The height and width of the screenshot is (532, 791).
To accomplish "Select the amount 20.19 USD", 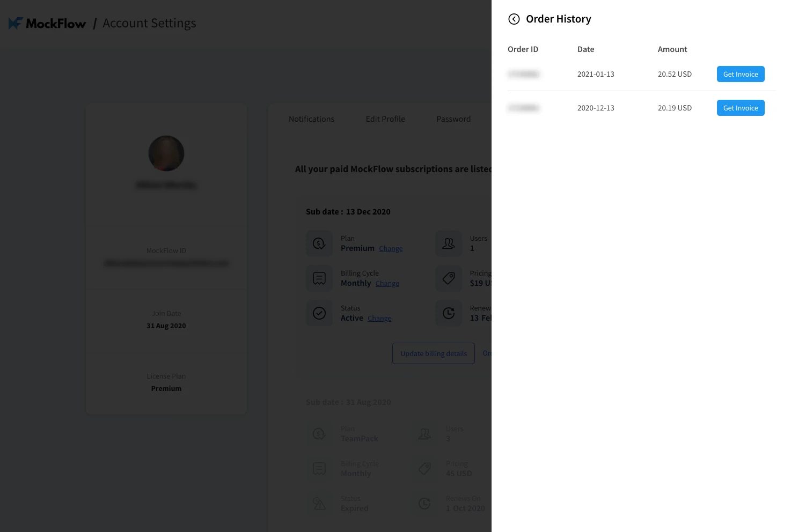I will [x=675, y=108].
